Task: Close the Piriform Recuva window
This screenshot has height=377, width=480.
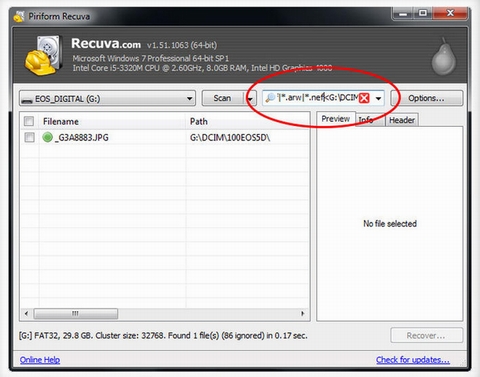Action: (450, 13)
